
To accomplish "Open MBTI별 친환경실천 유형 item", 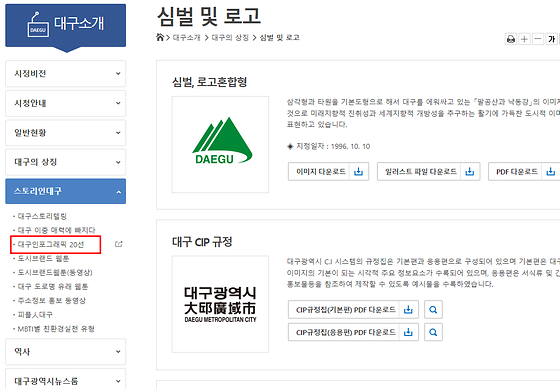I will [56, 329].
